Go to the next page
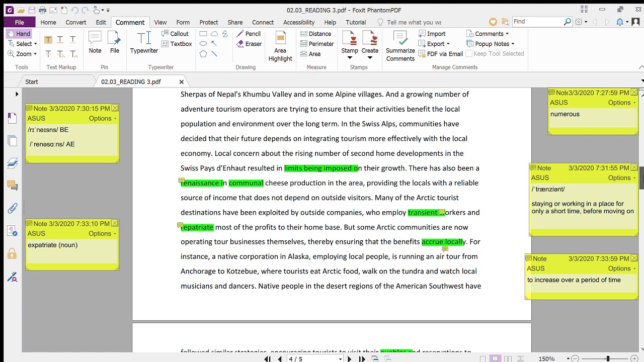This screenshot has width=644, height=362. [x=349, y=359]
